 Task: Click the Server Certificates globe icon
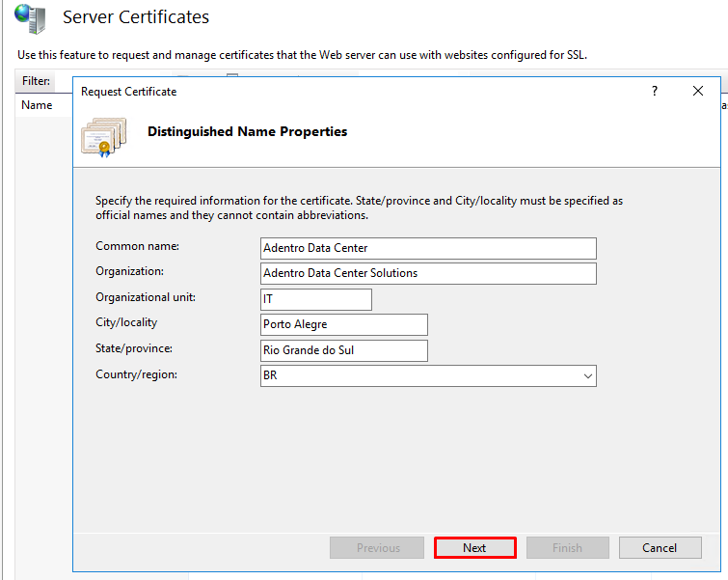(x=31, y=18)
